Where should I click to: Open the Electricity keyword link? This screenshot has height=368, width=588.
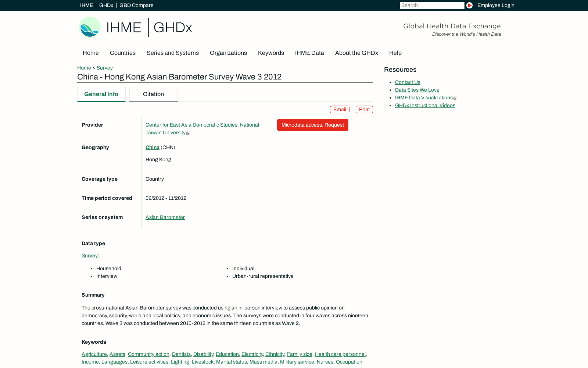tap(252, 354)
